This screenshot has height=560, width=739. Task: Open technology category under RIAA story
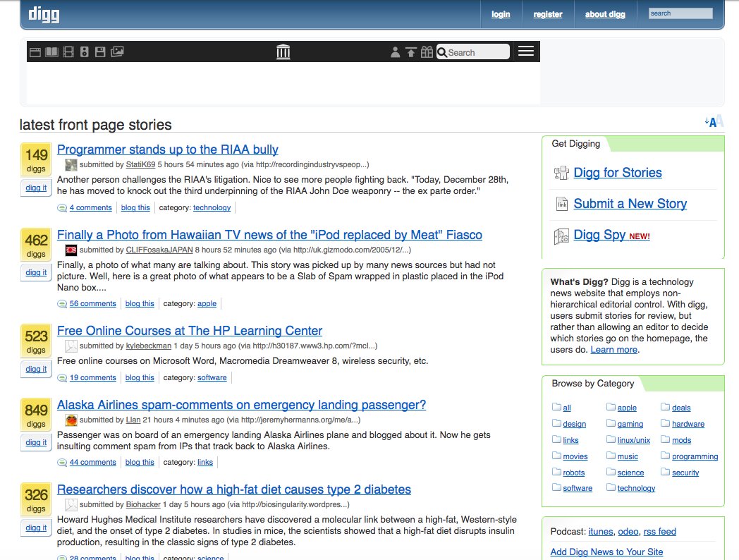(x=212, y=208)
